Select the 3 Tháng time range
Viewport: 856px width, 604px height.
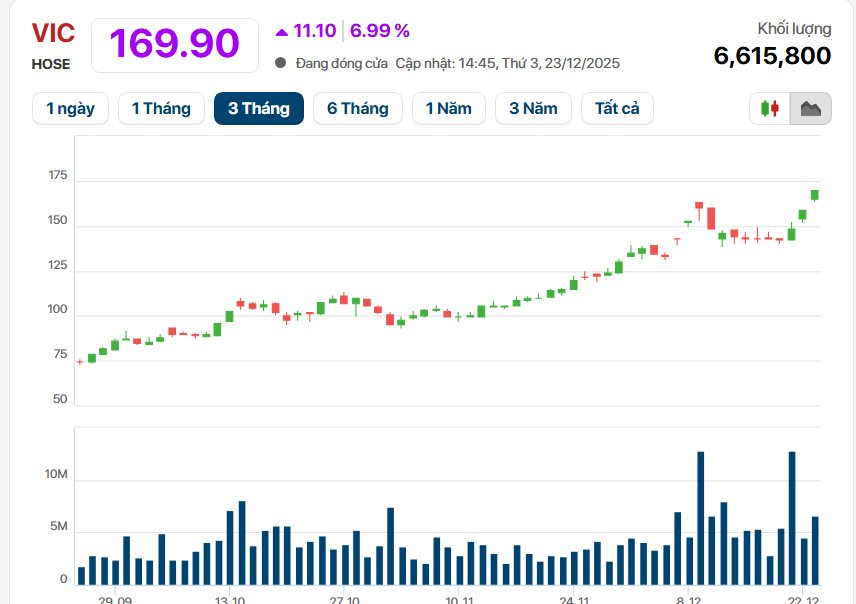(x=258, y=108)
